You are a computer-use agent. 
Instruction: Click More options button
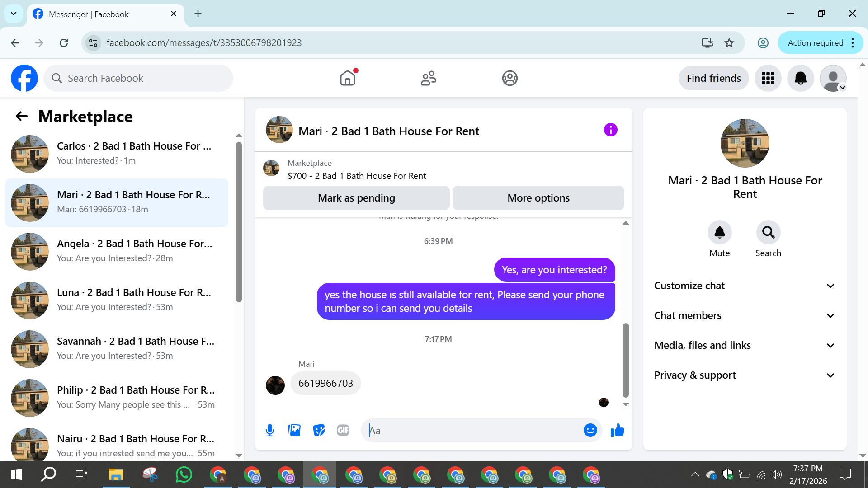pyautogui.click(x=538, y=198)
